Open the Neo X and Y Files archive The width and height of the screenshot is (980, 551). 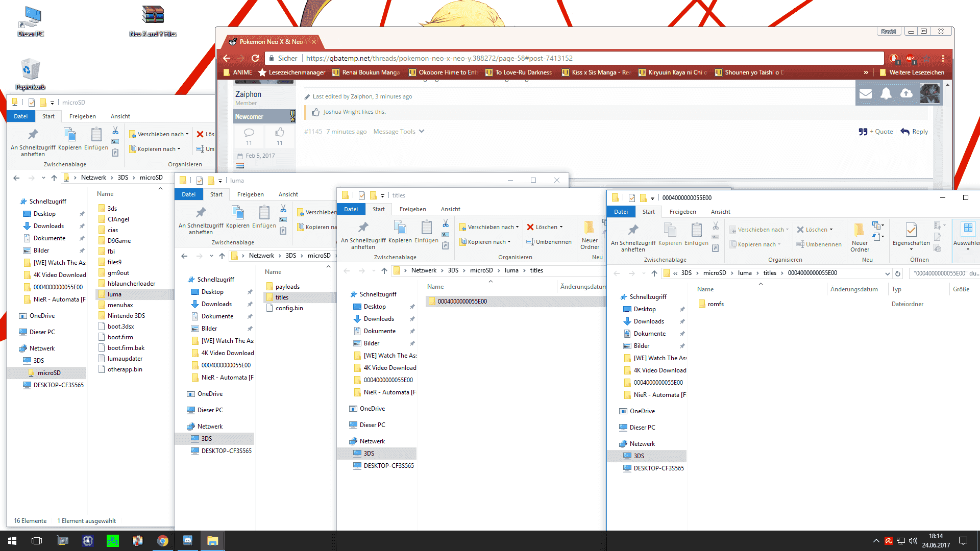pyautogui.click(x=153, y=21)
